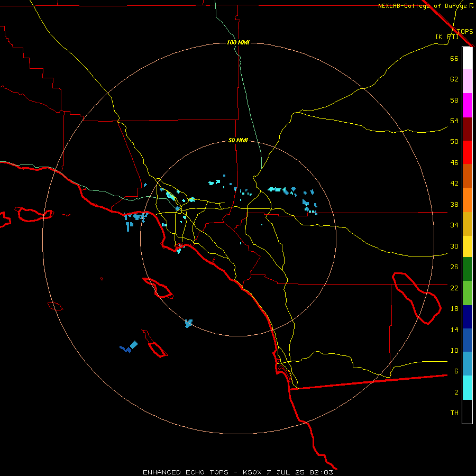
Task: Click the 'TH' legend label
Action: coord(454,413)
